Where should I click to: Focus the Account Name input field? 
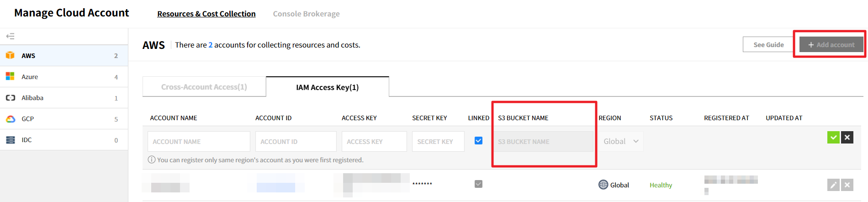pos(199,142)
